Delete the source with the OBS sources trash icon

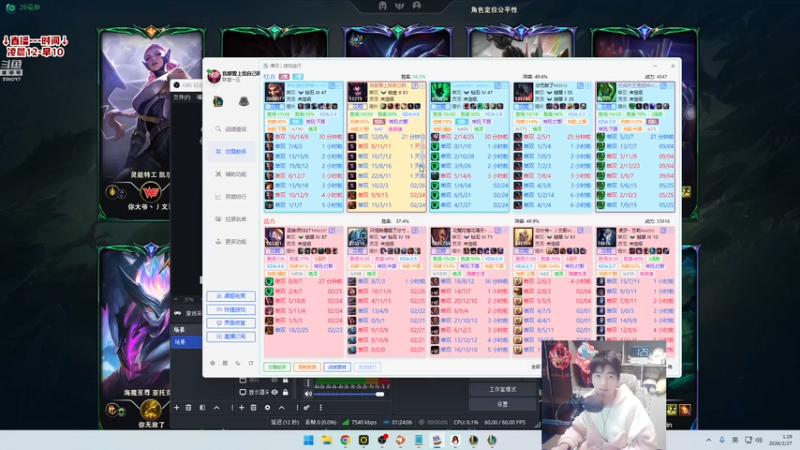pyautogui.click(x=254, y=408)
